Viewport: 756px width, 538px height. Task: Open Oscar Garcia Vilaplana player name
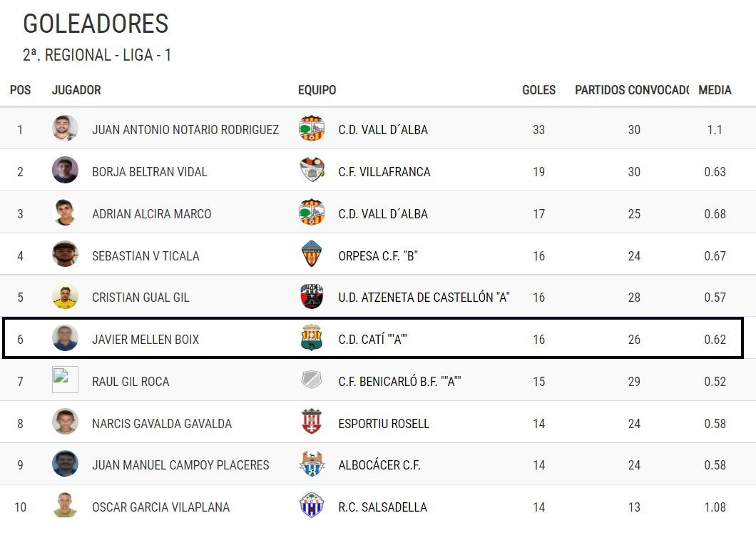coord(160,507)
